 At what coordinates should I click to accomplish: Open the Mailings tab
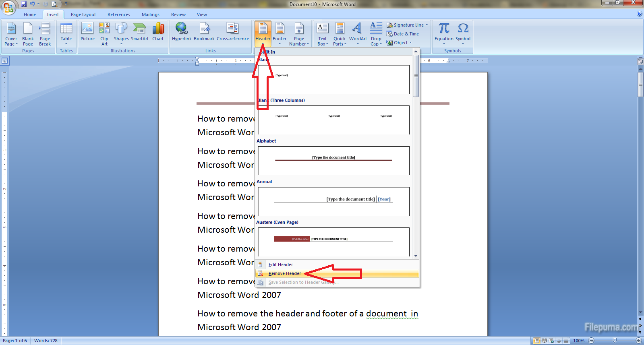pos(151,14)
